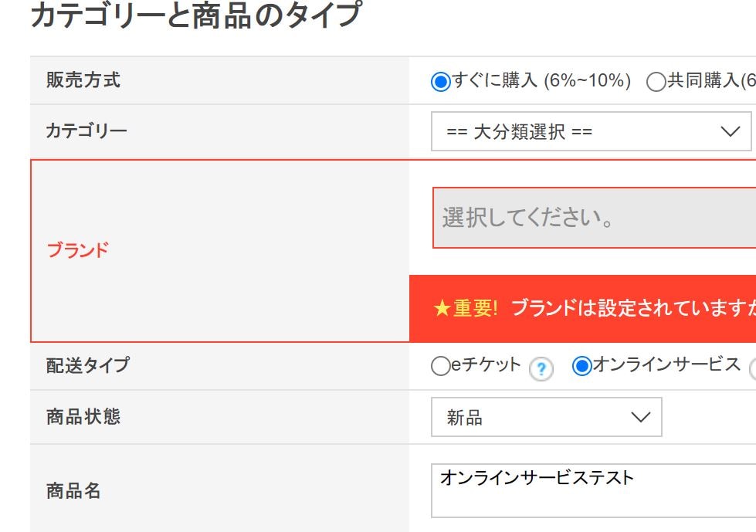
Task: Click the ブランド row label
Action: (x=77, y=249)
